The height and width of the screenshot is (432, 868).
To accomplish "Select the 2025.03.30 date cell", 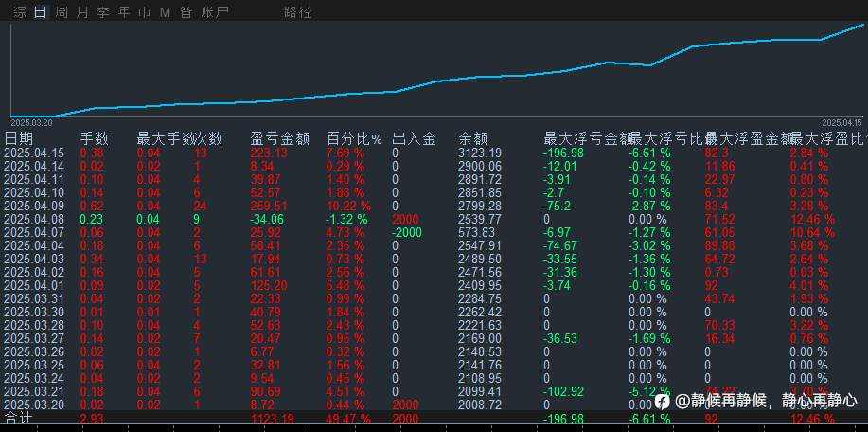I will pos(34,313).
